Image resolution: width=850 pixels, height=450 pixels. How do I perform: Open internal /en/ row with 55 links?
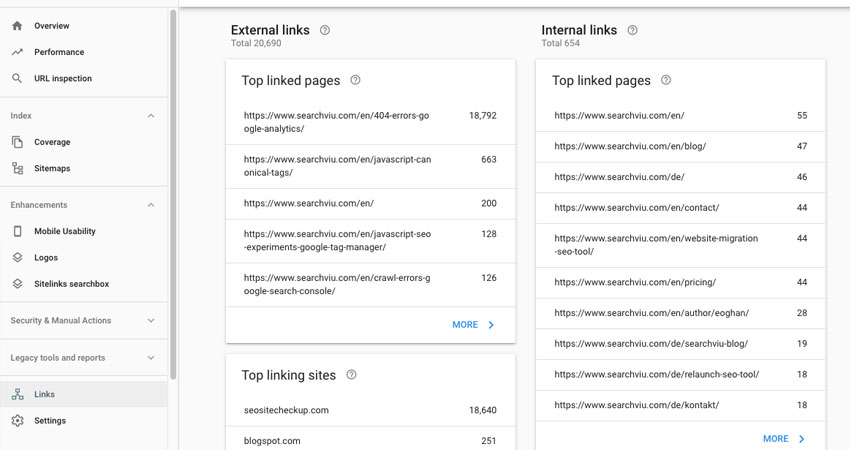[680, 115]
